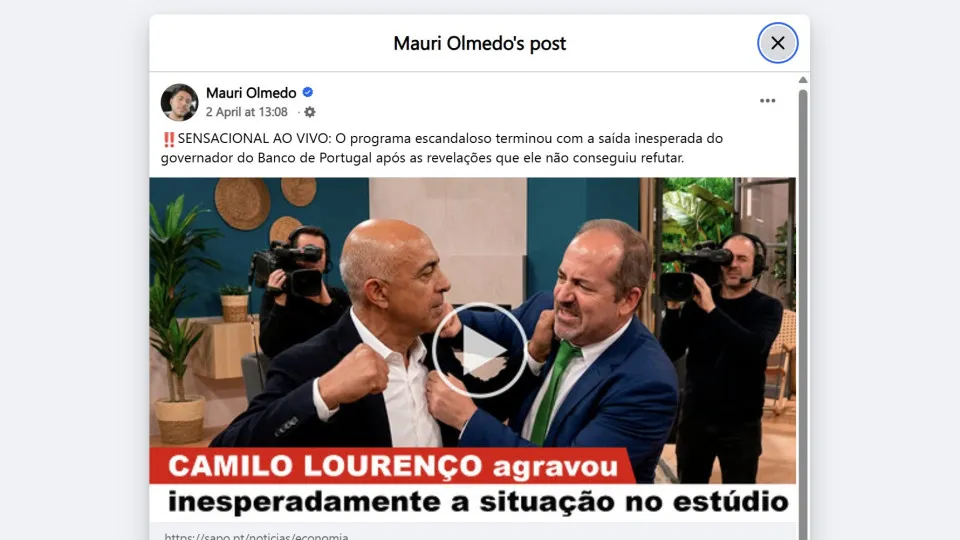This screenshot has height=540, width=960.
Task: Open Mauri Olmedo's profile picture
Action: tap(179, 102)
